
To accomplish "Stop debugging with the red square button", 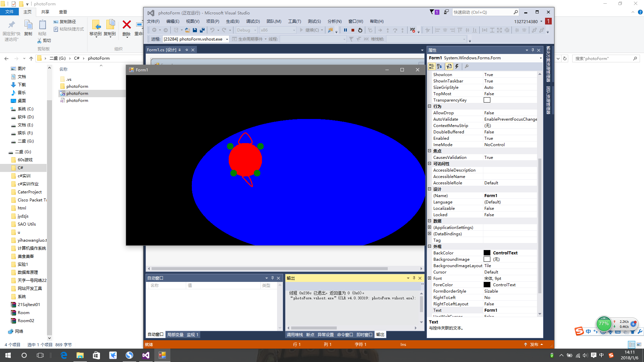I will pyautogui.click(x=353, y=30).
